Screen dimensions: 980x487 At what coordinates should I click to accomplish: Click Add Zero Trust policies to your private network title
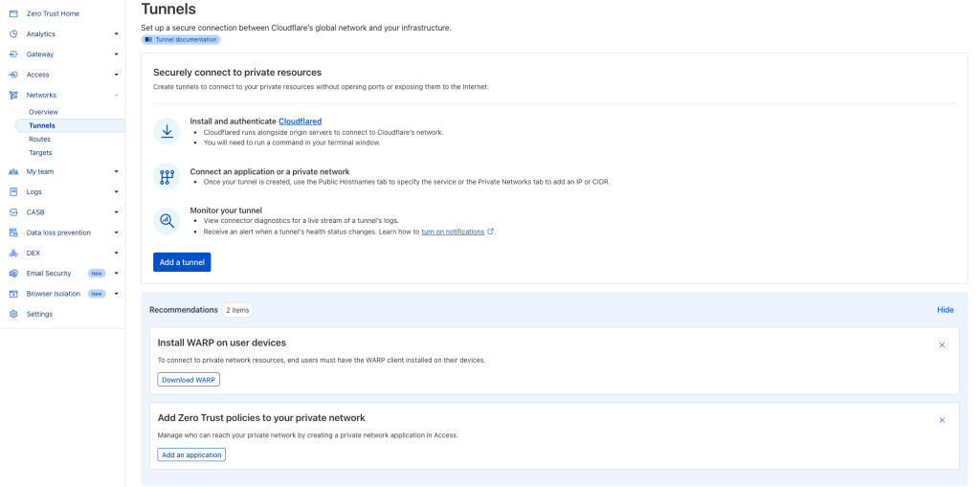pos(261,417)
